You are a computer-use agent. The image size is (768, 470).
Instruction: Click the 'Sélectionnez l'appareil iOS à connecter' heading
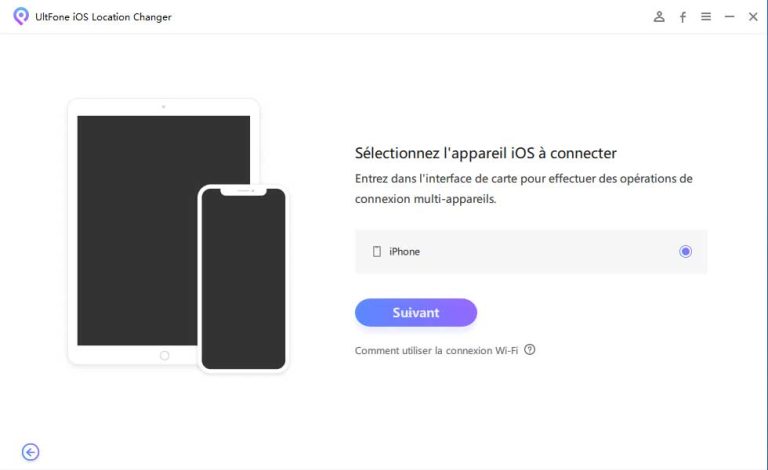485,153
